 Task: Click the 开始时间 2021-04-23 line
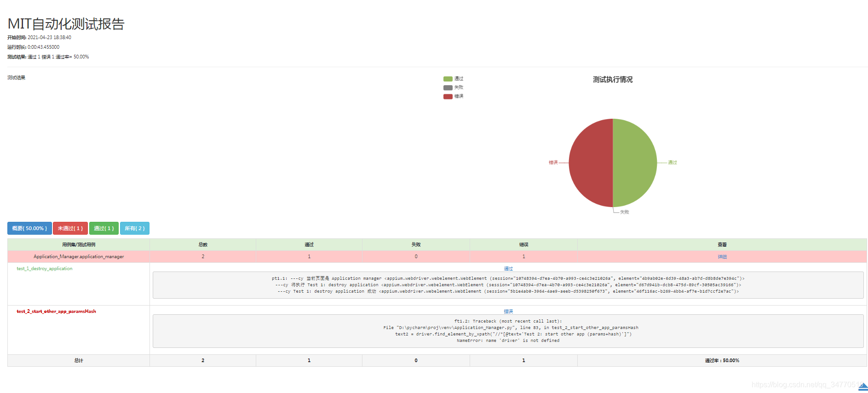(x=39, y=38)
